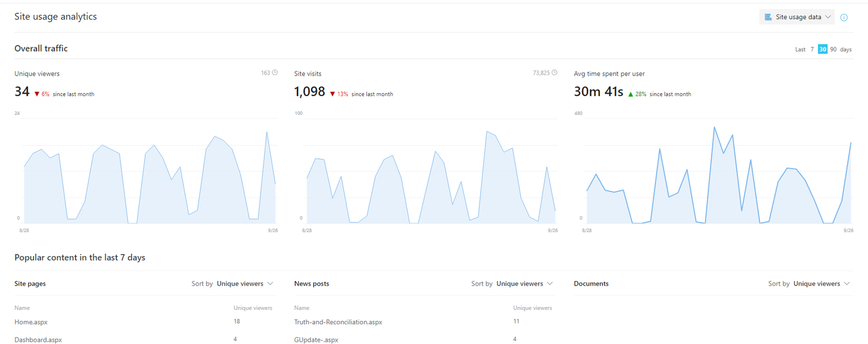Open the Home.aspx page link

tap(31, 321)
